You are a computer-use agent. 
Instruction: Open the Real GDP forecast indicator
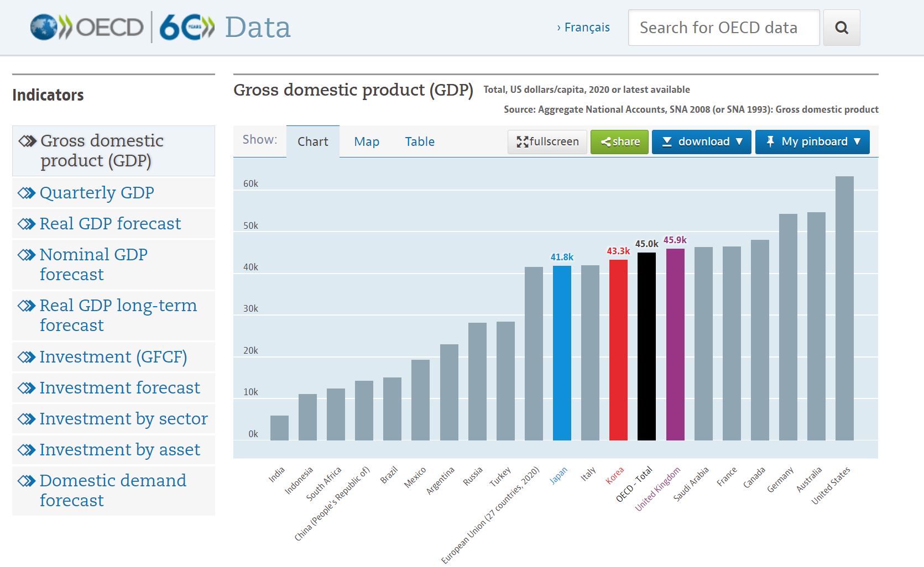click(x=110, y=224)
